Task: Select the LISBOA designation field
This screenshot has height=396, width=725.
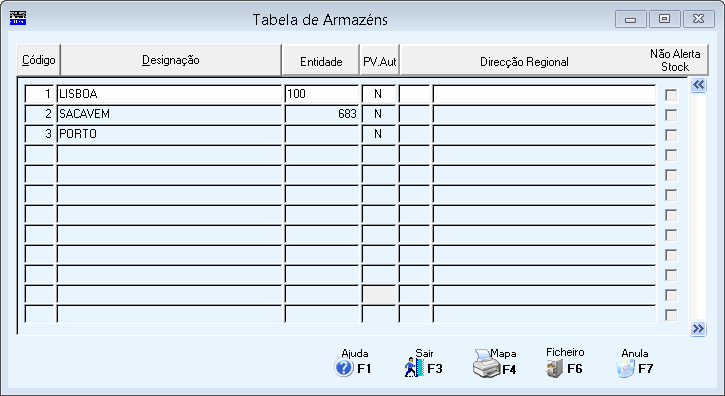Action: click(169, 94)
